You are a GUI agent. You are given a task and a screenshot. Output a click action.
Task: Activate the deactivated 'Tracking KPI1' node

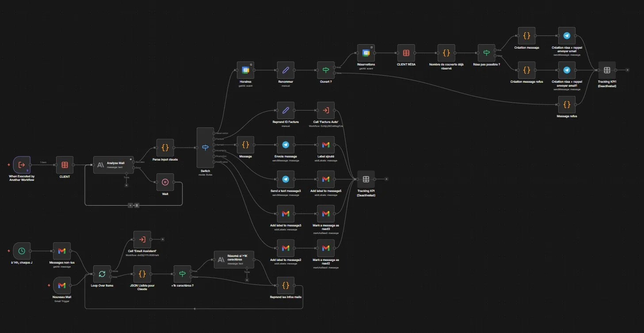(x=607, y=69)
